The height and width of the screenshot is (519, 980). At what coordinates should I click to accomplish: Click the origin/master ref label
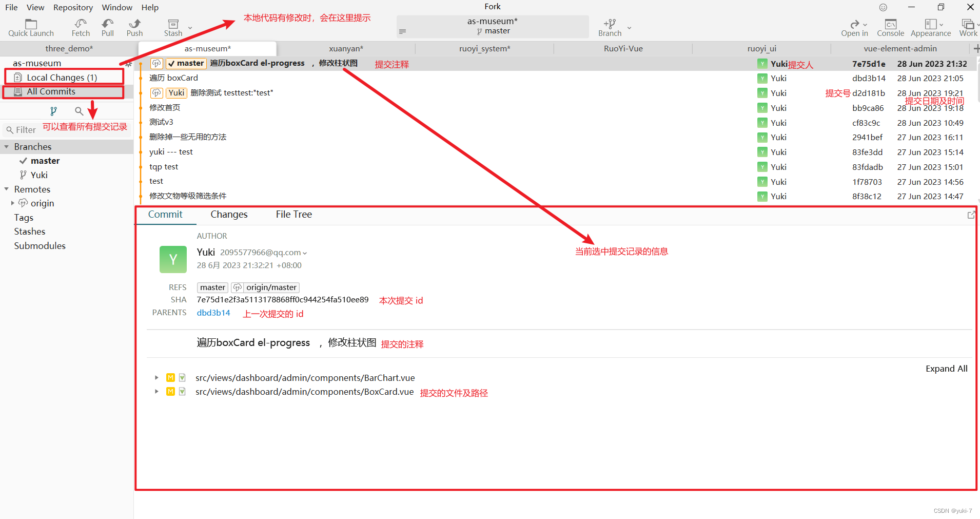[x=265, y=287]
